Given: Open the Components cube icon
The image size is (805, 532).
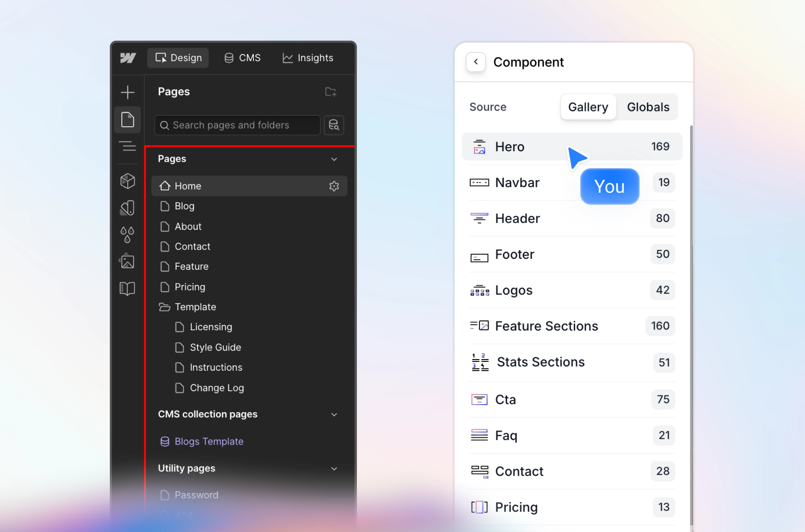Looking at the screenshot, I should (128, 181).
